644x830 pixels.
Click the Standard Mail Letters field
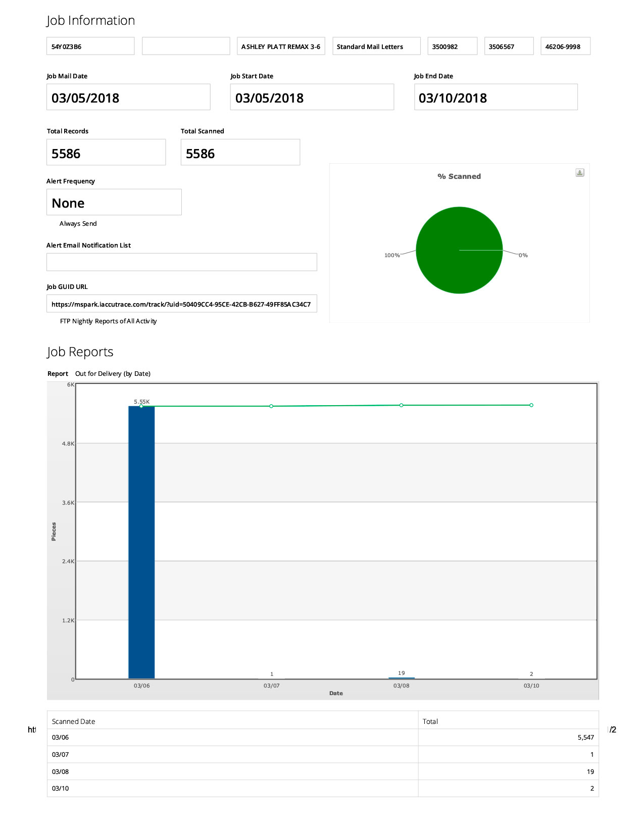[376, 46]
